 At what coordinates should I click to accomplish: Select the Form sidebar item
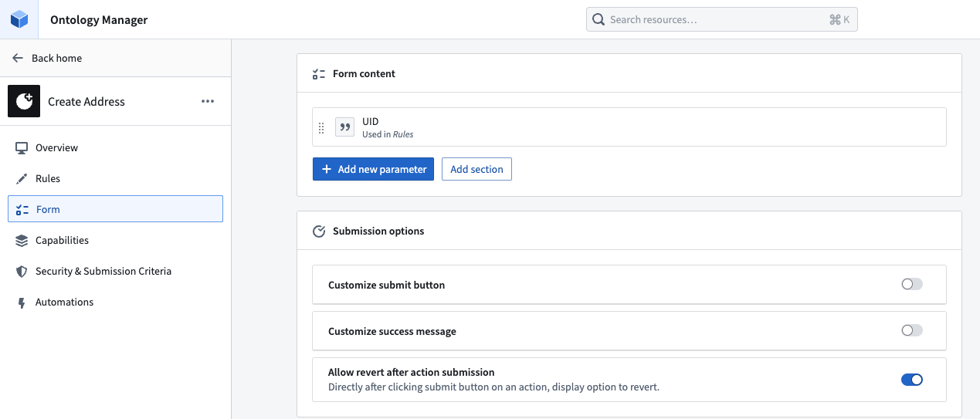pos(115,209)
